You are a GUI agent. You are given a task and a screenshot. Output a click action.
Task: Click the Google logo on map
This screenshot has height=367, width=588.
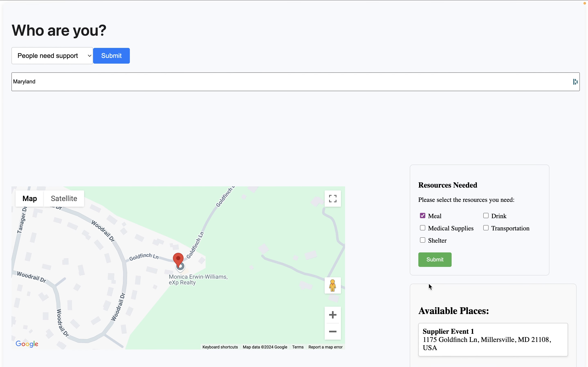point(27,344)
